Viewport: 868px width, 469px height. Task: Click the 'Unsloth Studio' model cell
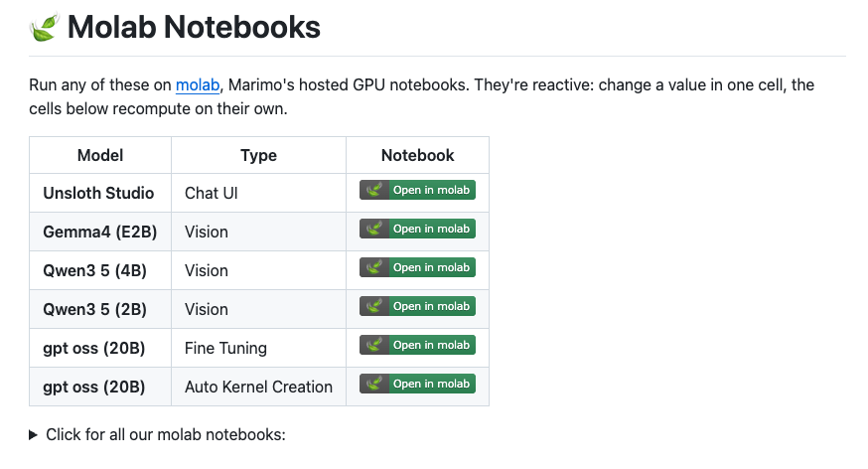pos(98,193)
